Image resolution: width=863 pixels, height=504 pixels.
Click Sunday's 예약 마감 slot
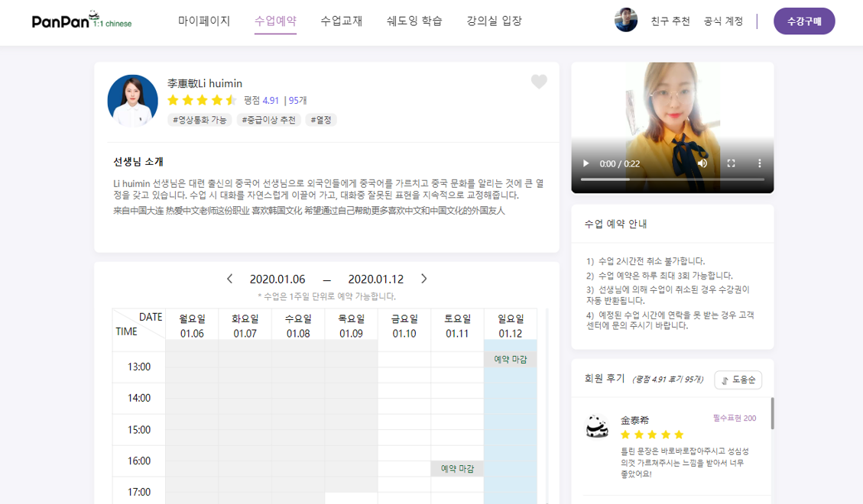(510, 359)
